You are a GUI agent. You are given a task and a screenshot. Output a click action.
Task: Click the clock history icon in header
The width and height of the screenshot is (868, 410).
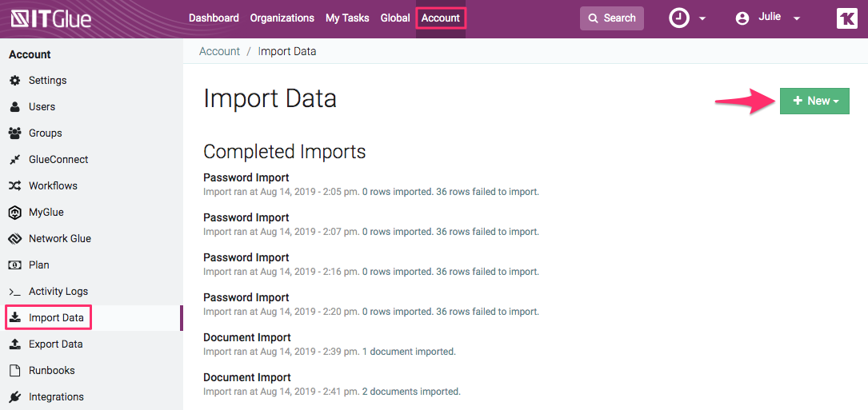(x=679, y=18)
